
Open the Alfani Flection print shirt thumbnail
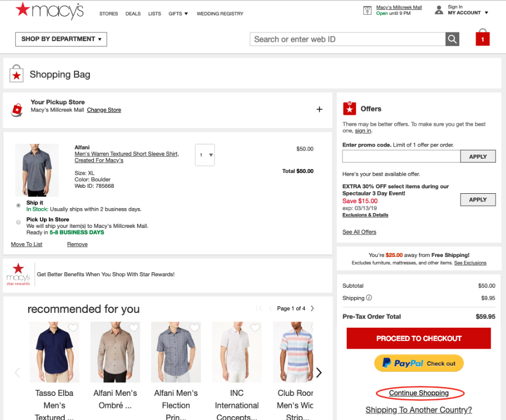176,352
